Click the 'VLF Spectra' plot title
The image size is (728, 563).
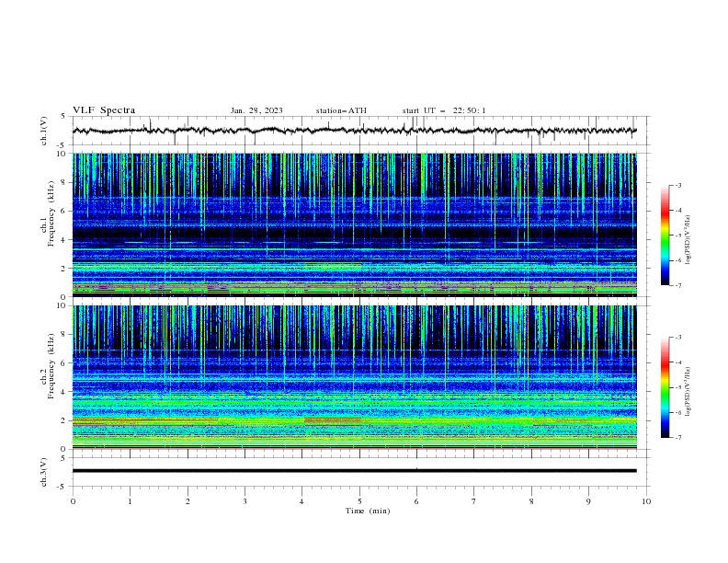(x=104, y=110)
